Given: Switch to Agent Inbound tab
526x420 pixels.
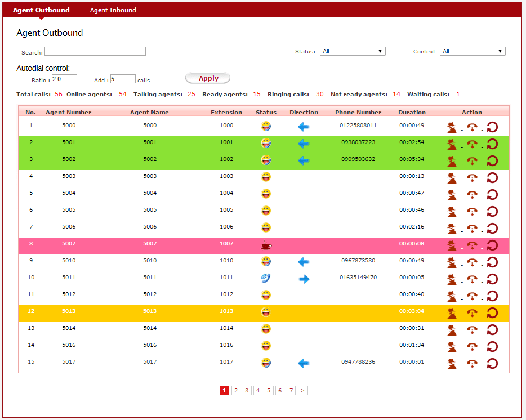Looking at the screenshot, I should click(x=113, y=10).
